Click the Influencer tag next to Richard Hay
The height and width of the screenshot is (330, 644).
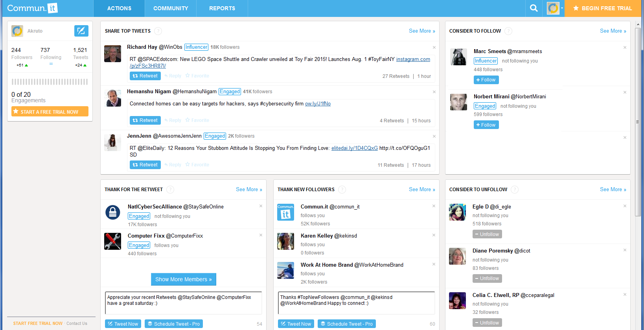[196, 47]
